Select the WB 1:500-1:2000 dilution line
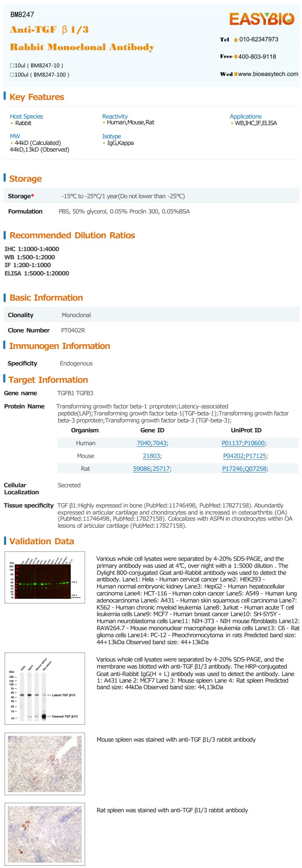The width and height of the screenshot is (302, 868). click(30, 257)
